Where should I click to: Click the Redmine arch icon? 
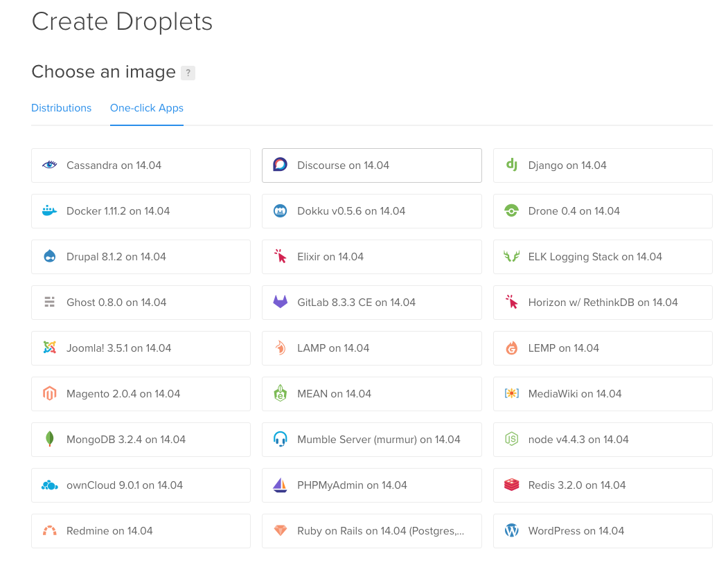coord(50,530)
